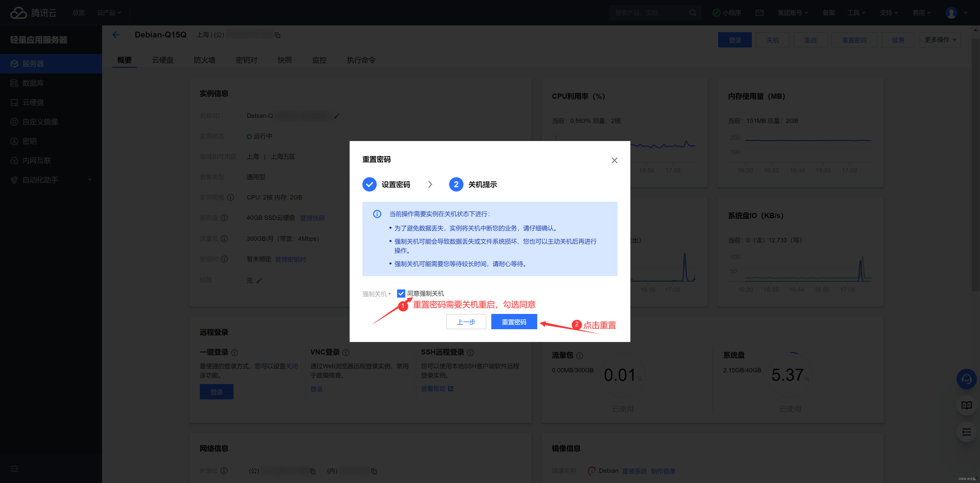Open 总览 in the top navigation
980x483 pixels.
point(79,13)
